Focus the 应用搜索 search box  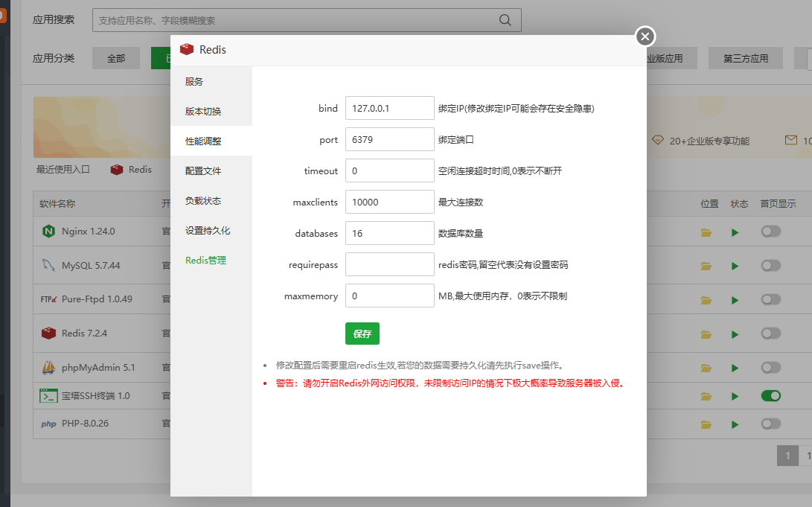[x=307, y=20]
